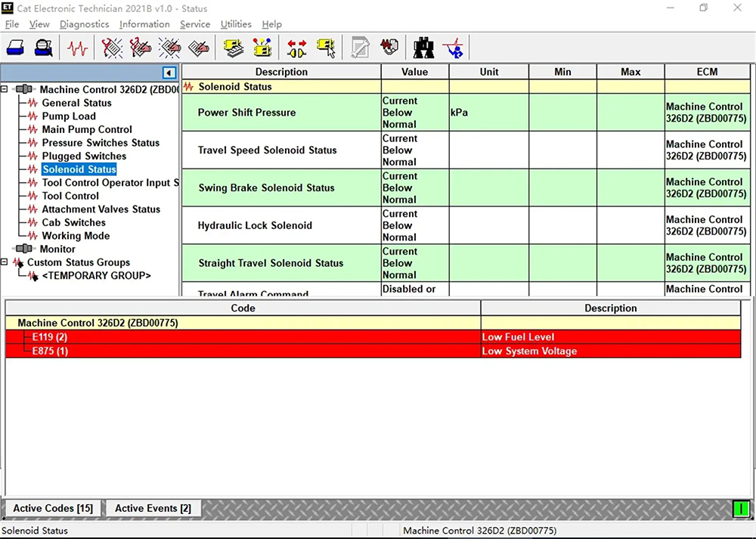The height and width of the screenshot is (539, 756).
Task: Collapse the left panel with arrow button
Action: [169, 73]
